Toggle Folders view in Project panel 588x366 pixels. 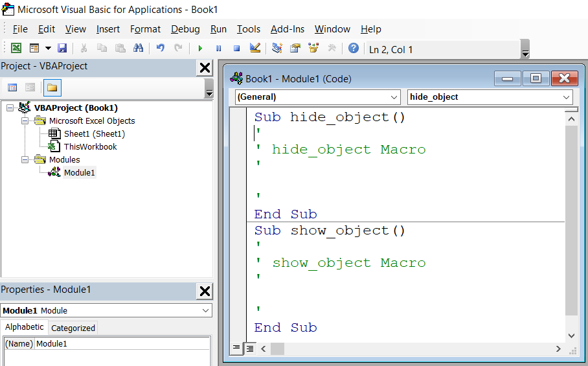tap(52, 87)
